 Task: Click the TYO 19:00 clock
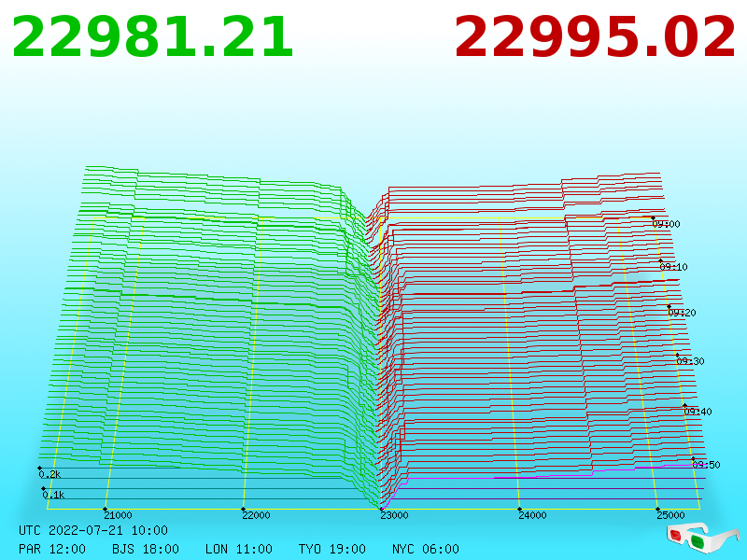tap(332, 549)
